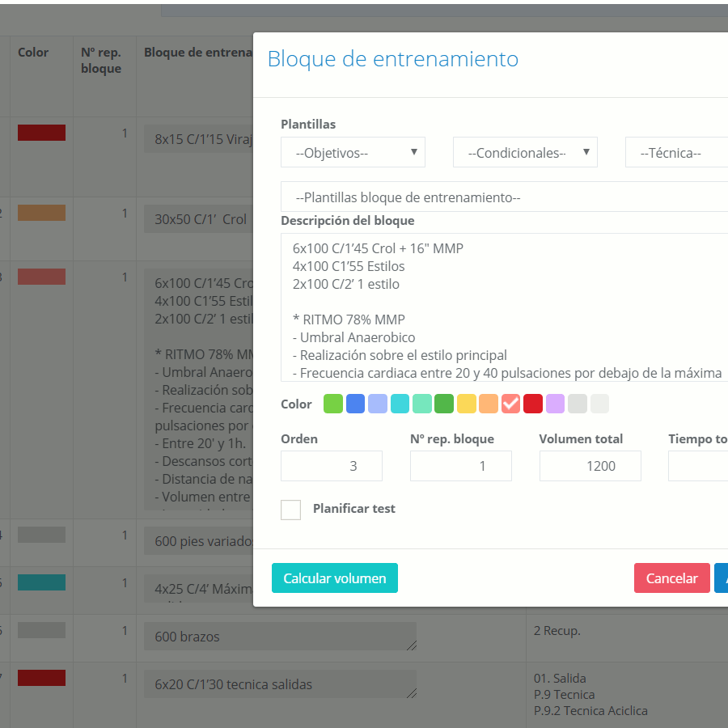Click the 8x15 C/1'15 block field
Screen dimensions: 728x728
tap(198, 139)
